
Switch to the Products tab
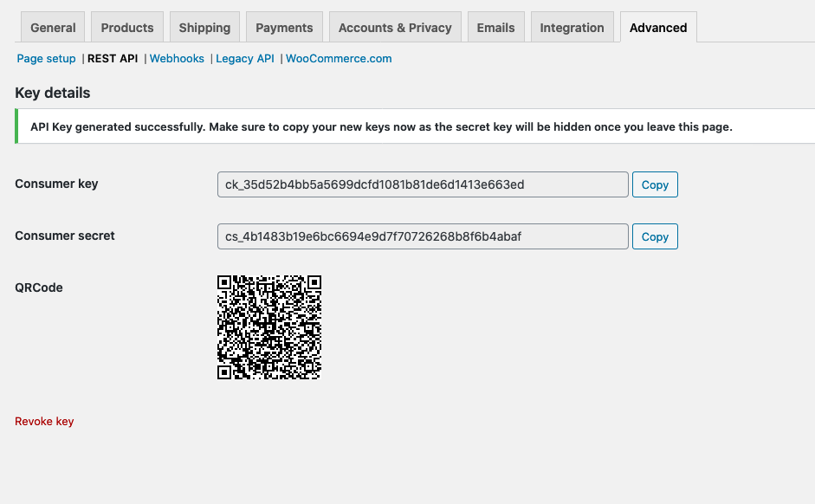(x=127, y=28)
